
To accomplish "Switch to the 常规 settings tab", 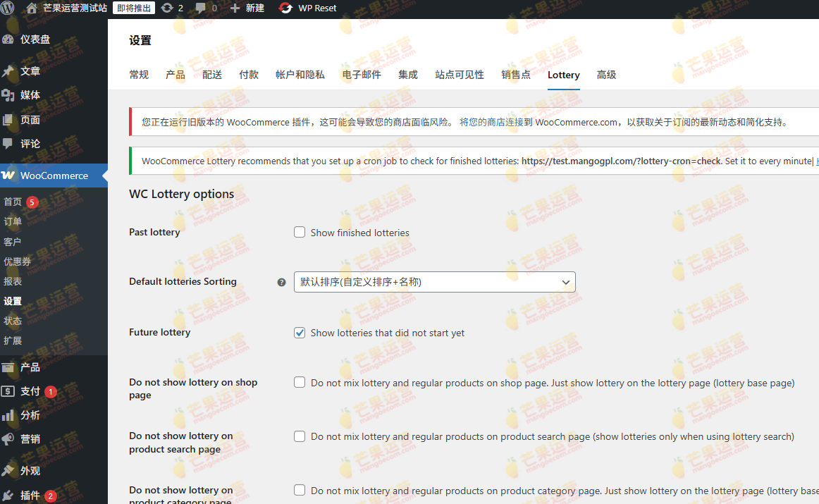I will click(139, 75).
